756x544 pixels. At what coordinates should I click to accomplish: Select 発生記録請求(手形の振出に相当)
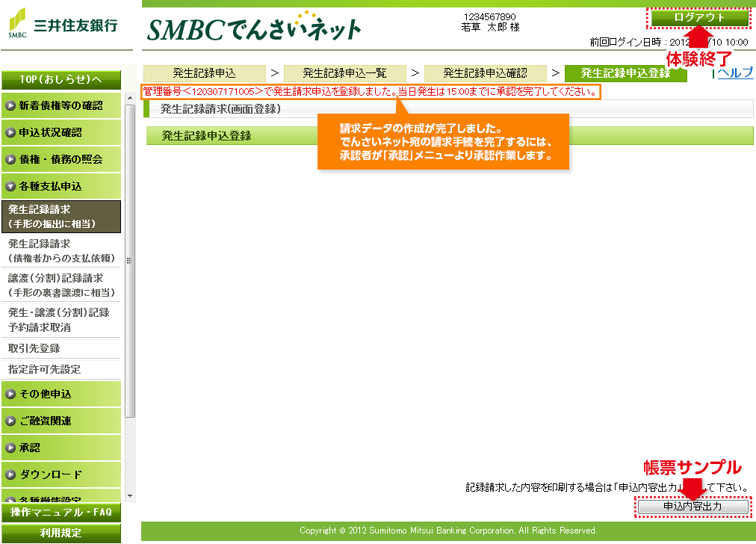click(x=61, y=217)
